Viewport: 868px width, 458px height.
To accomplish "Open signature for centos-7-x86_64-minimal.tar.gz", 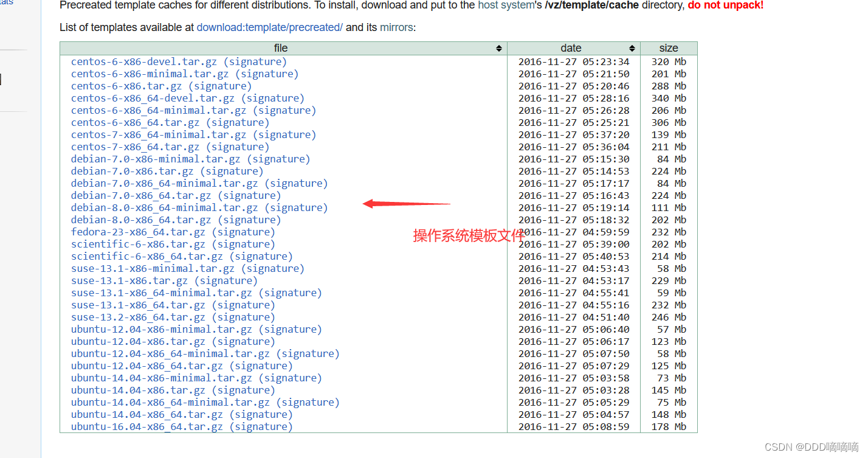I will tap(284, 134).
